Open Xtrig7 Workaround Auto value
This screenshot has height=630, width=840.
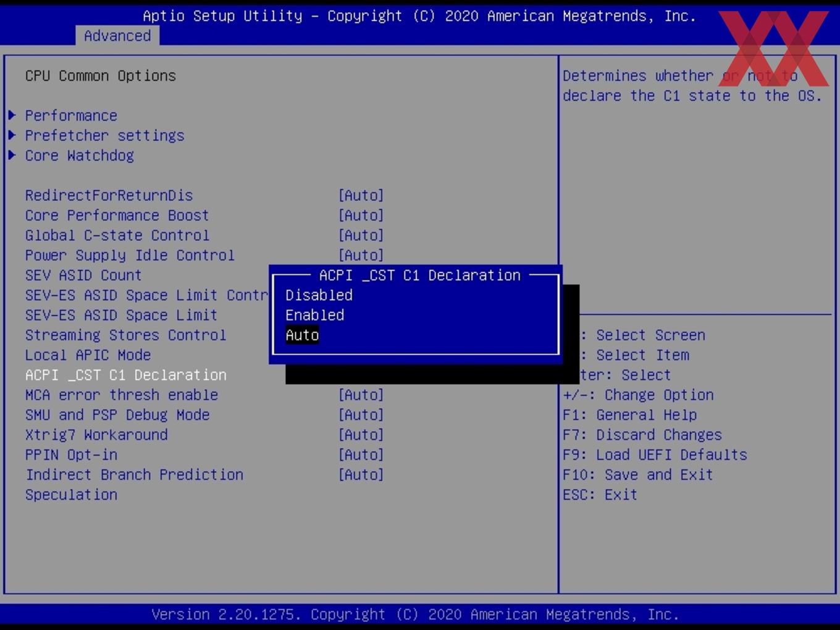click(x=361, y=435)
